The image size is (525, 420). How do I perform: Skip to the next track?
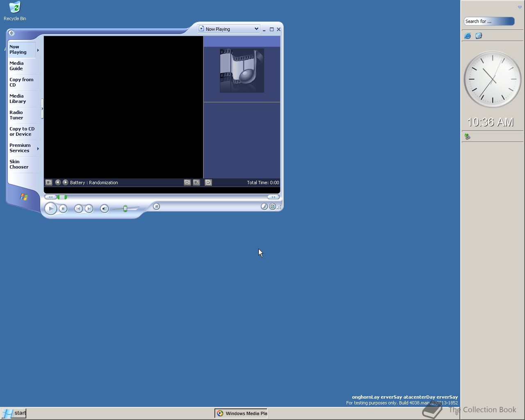pos(89,209)
